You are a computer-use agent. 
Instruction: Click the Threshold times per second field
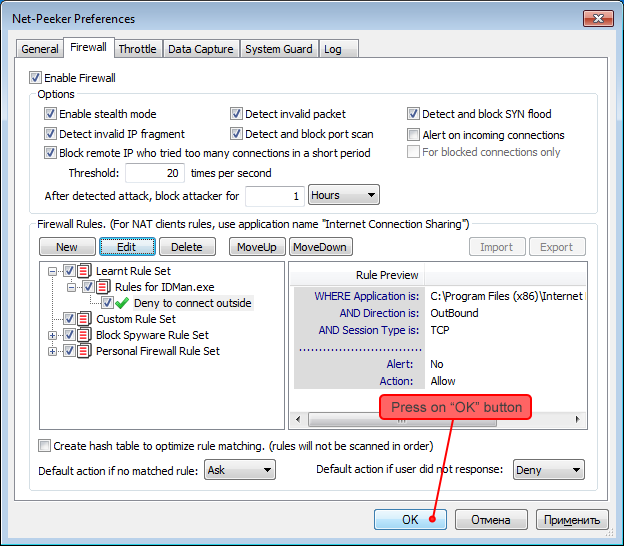click(155, 173)
